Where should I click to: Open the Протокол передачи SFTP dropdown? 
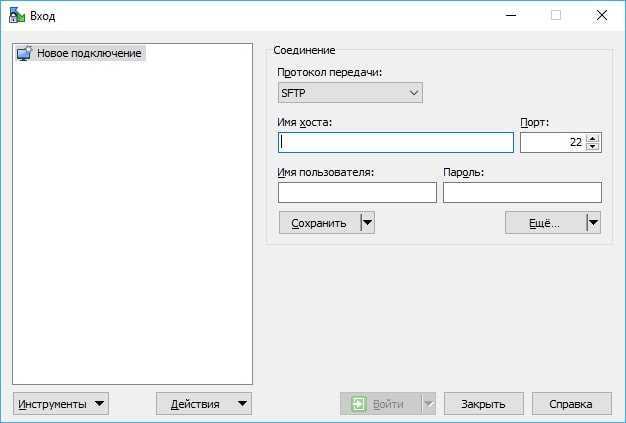(x=350, y=93)
